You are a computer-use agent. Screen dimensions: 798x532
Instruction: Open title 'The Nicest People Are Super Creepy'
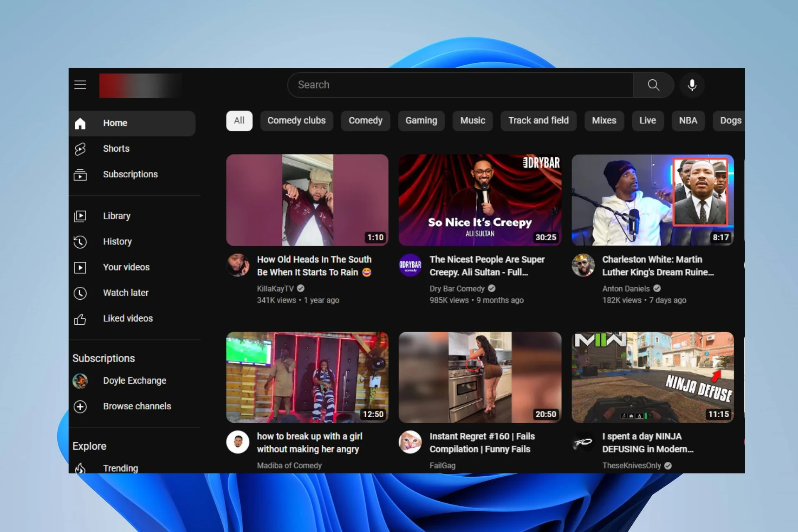(x=487, y=266)
